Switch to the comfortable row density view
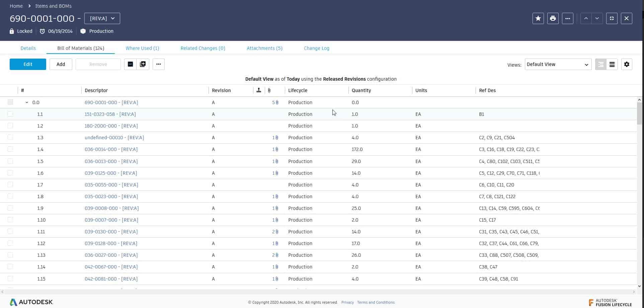This screenshot has height=308, width=644. click(601, 64)
